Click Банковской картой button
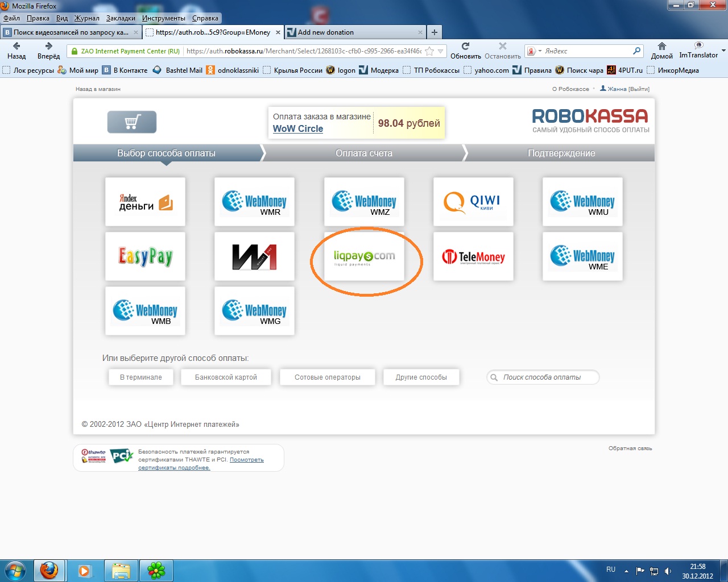Image resolution: width=728 pixels, height=582 pixels. click(226, 377)
